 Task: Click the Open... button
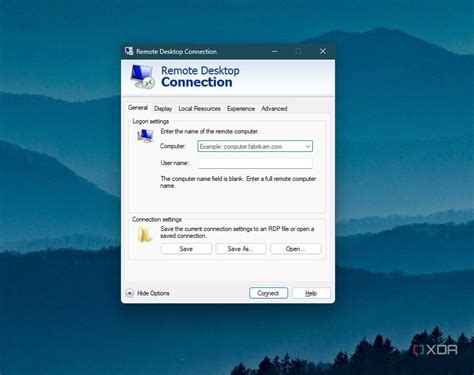296,249
